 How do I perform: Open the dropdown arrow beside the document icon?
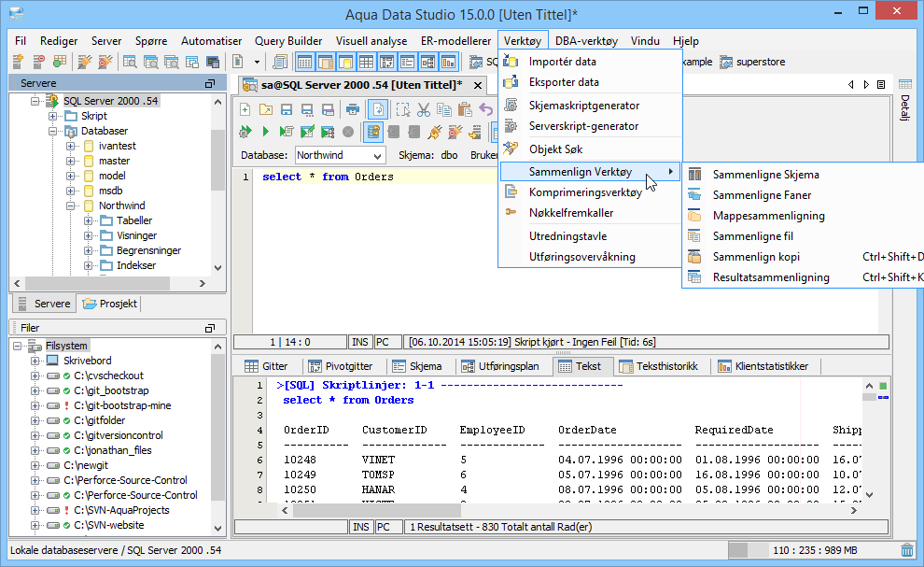pos(257,62)
